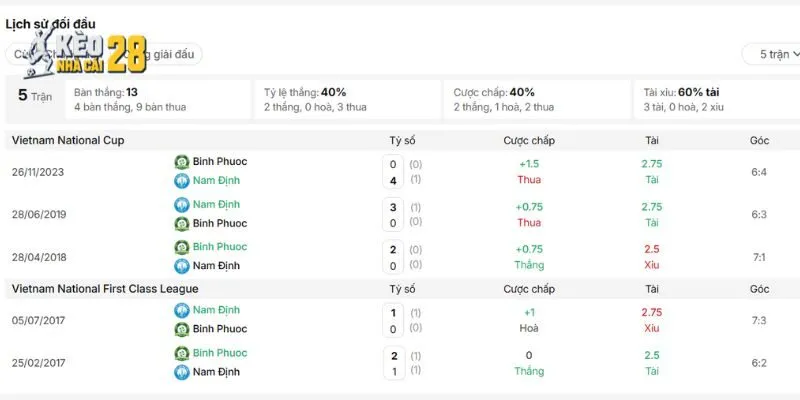Click Nam Định logo in 25/02/2017 match
The height and width of the screenshot is (400, 800).
pos(182,372)
